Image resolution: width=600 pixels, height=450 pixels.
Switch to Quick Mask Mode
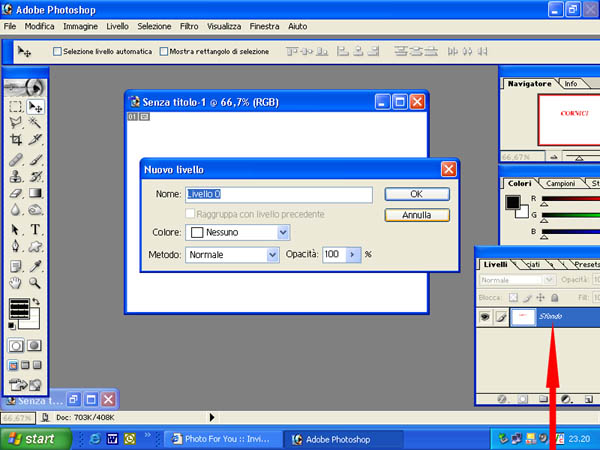(34, 346)
